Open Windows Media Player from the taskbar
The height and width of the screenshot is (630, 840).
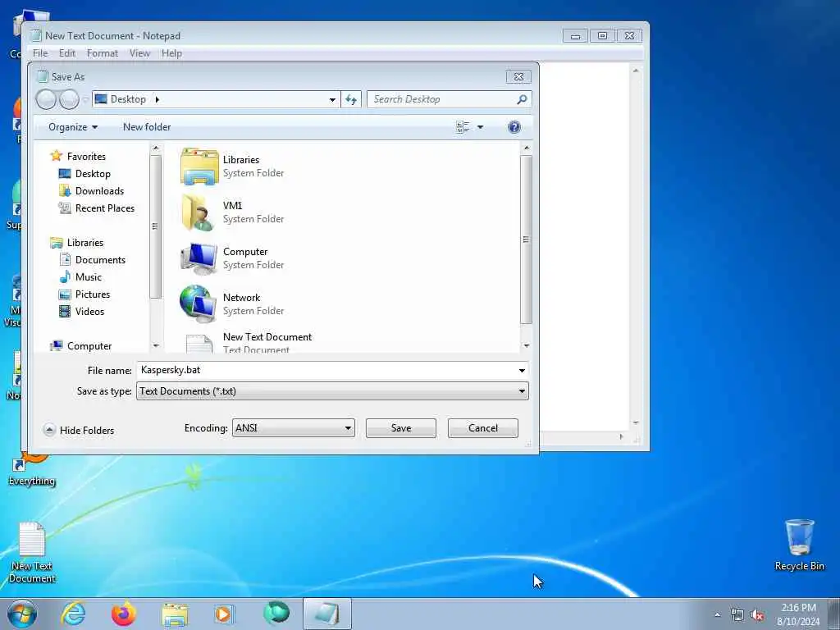[223, 614]
